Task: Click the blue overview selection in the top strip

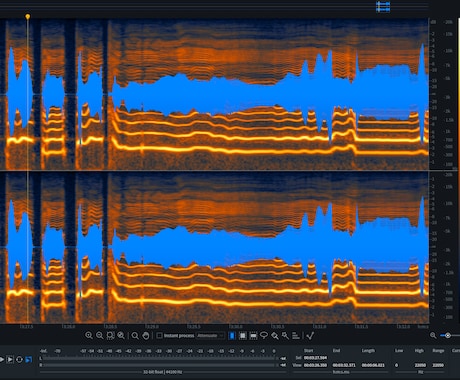Action: tap(383, 7)
